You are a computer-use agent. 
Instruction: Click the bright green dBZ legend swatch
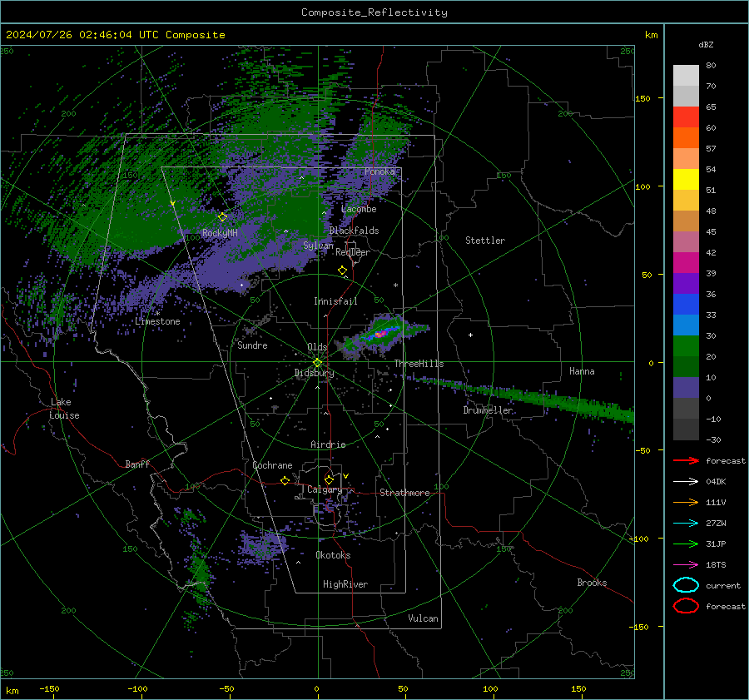click(x=686, y=346)
